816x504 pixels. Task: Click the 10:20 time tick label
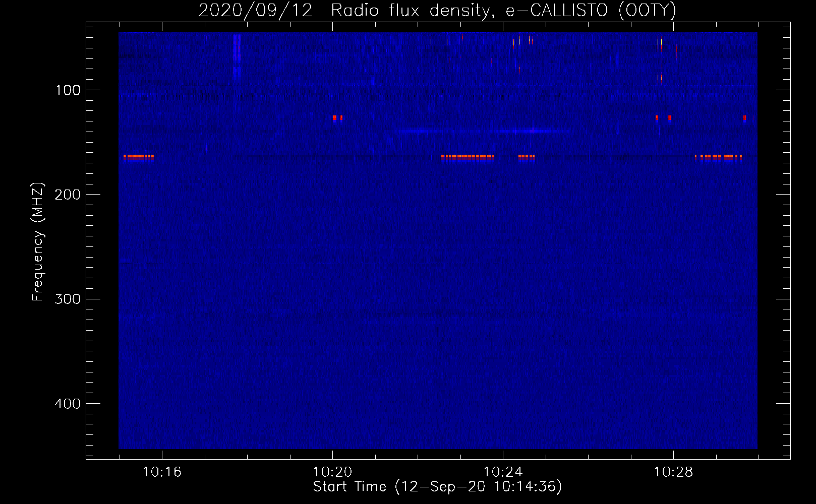pyautogui.click(x=332, y=472)
